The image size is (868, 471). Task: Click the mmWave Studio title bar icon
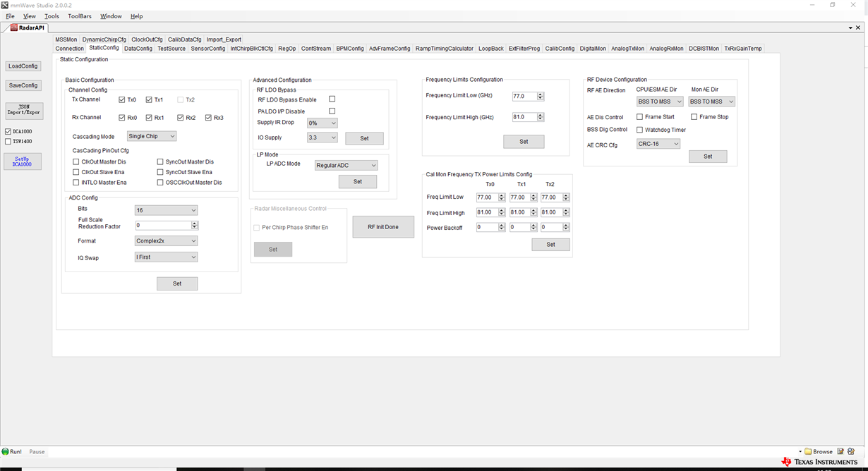tap(4, 4)
